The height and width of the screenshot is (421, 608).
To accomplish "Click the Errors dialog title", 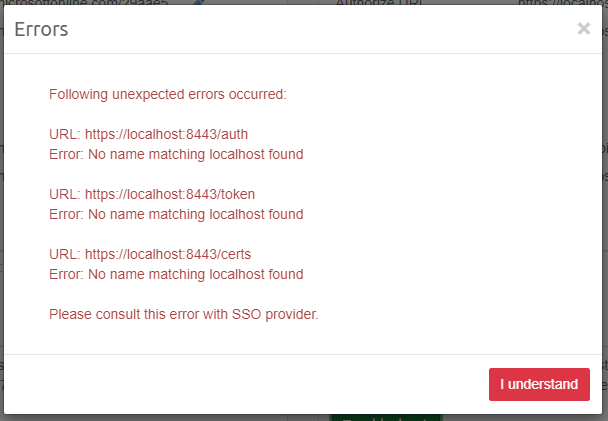I will 41,30.
